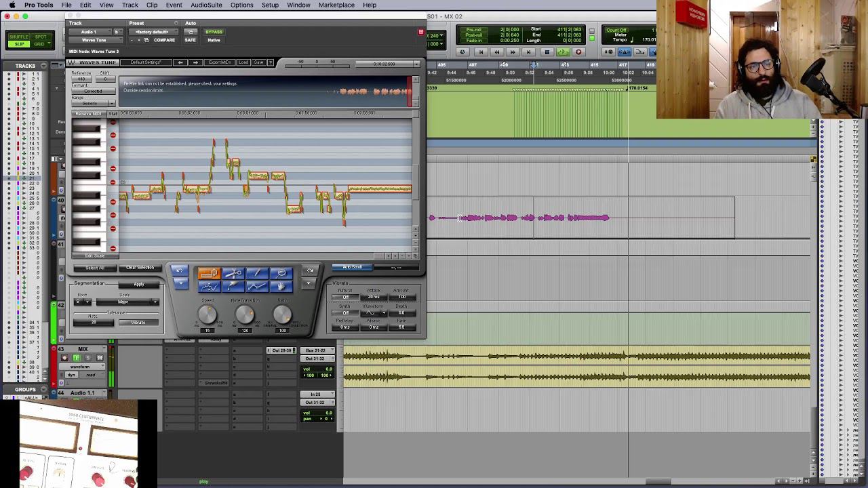This screenshot has height=488, width=868.
Task: Open the Track menu
Action: pyautogui.click(x=130, y=5)
